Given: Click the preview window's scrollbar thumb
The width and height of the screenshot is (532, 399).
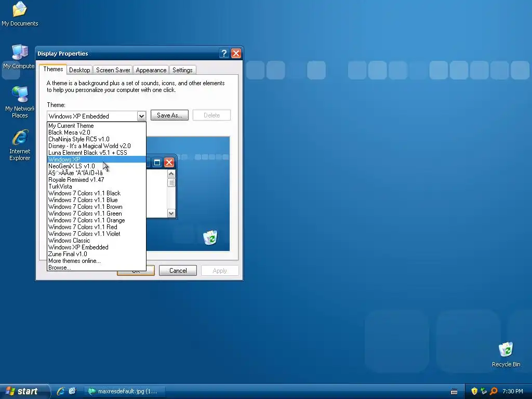Looking at the screenshot, I should click(171, 182).
